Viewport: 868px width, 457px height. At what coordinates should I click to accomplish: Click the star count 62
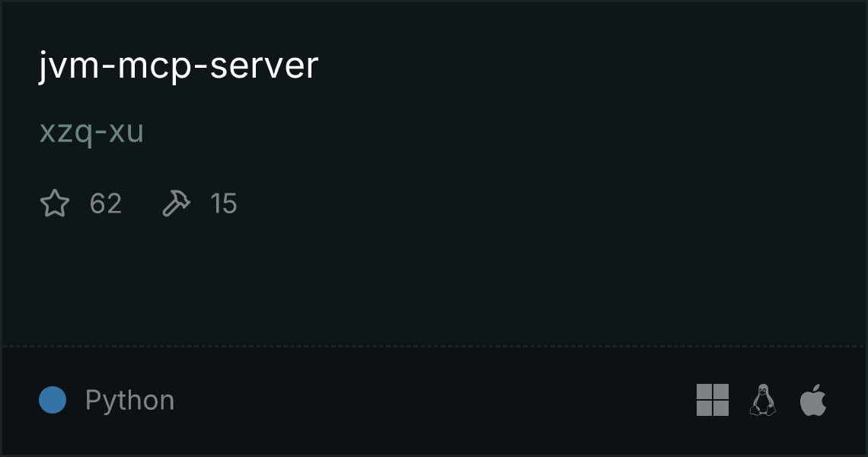(x=106, y=203)
